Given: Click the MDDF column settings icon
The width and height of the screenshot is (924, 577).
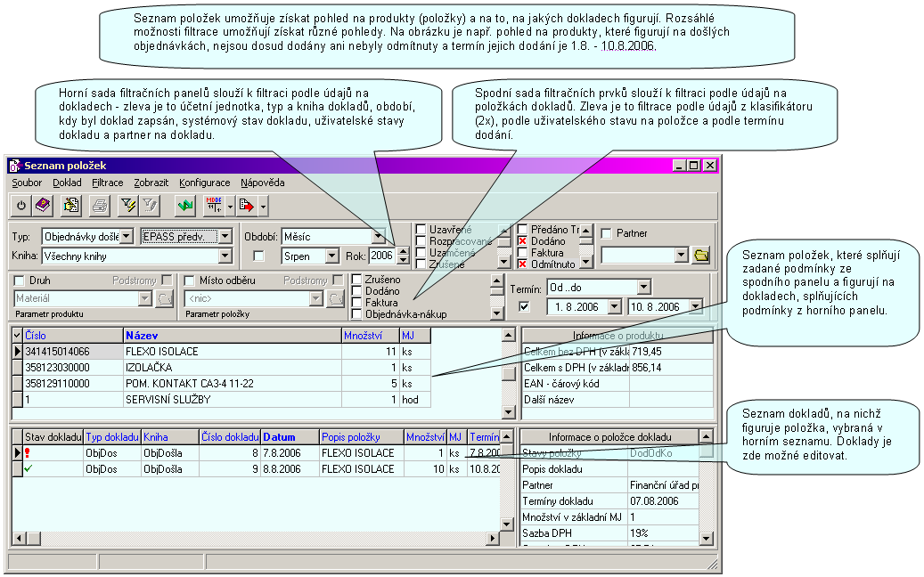Looking at the screenshot, I should tap(214, 206).
